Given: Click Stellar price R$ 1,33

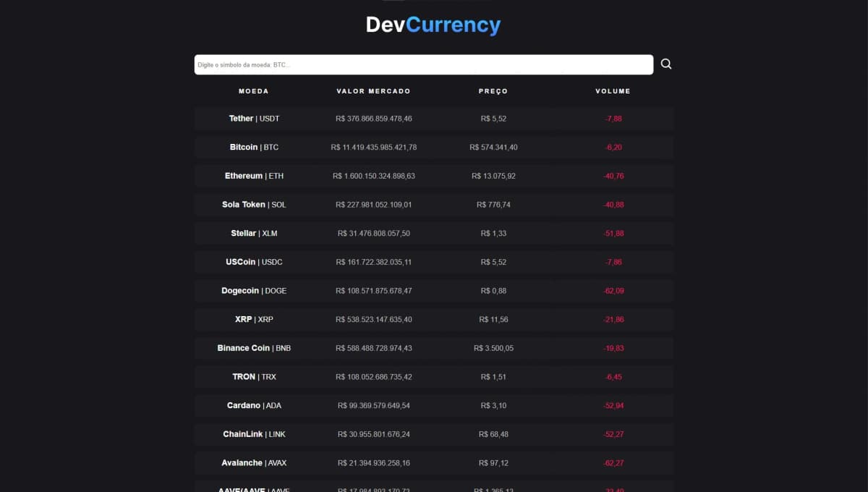Looking at the screenshot, I should [x=493, y=233].
